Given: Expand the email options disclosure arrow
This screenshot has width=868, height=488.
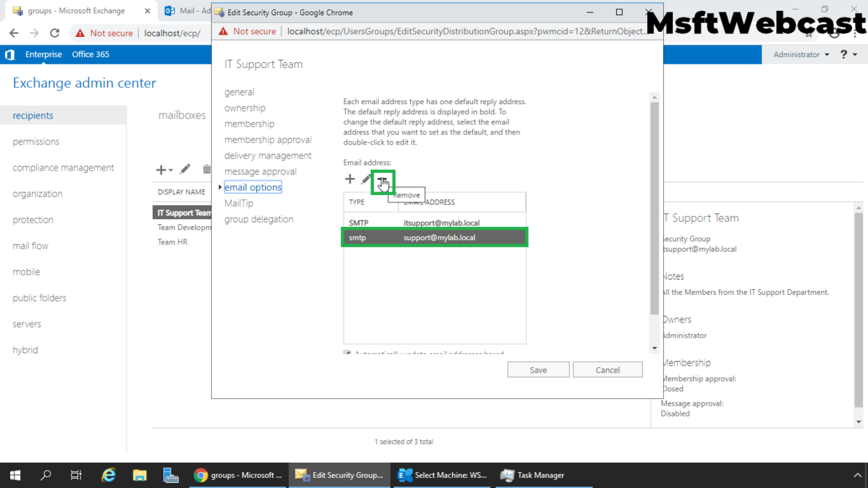Looking at the screenshot, I should pyautogui.click(x=221, y=187).
